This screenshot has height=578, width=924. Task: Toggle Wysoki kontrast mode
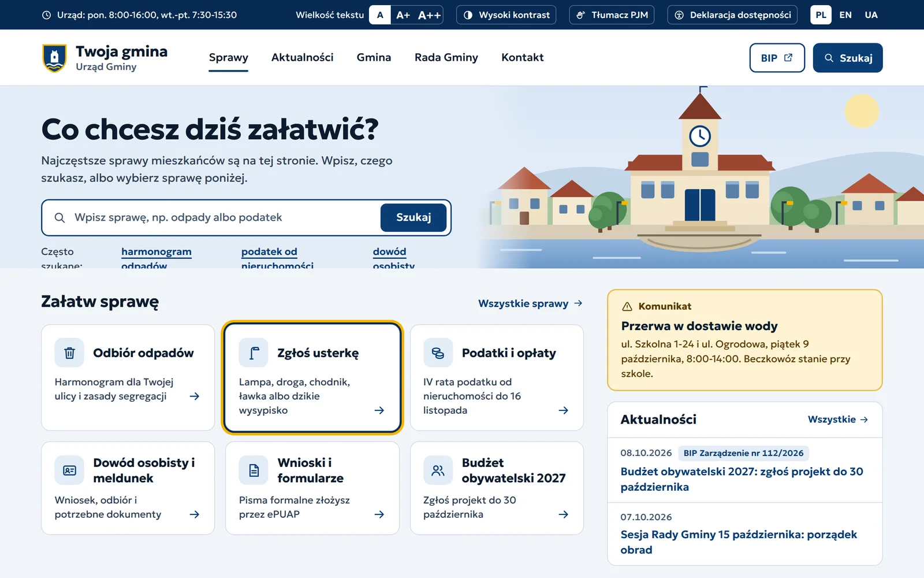click(506, 15)
